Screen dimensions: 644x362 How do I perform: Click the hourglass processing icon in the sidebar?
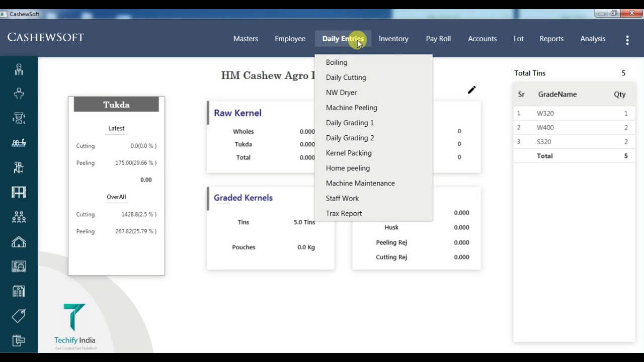(19, 118)
